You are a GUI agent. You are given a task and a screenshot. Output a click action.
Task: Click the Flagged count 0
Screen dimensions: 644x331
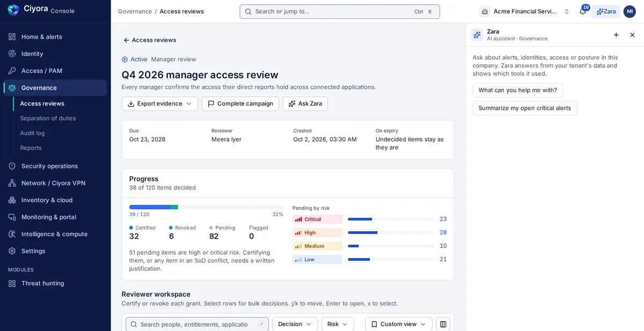(x=252, y=236)
